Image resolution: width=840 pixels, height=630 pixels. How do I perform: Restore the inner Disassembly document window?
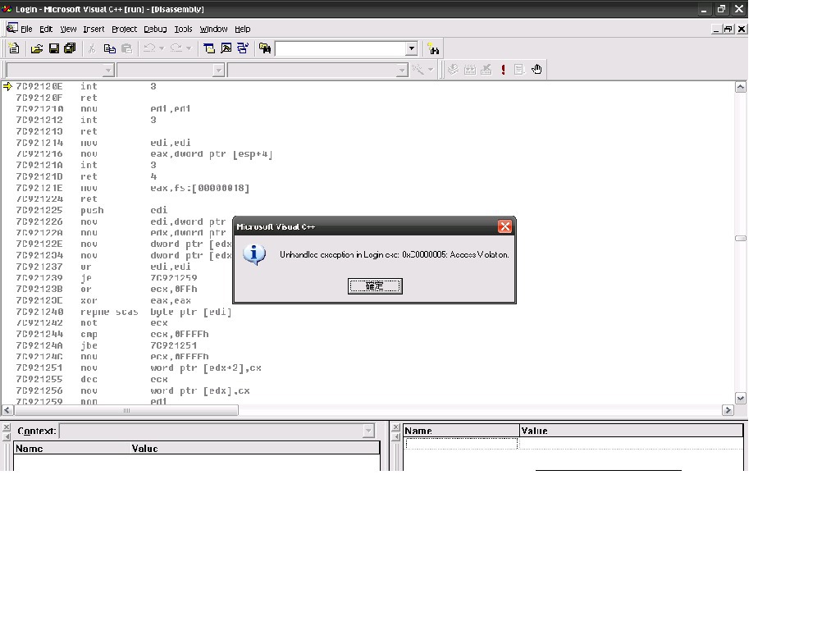point(728,29)
